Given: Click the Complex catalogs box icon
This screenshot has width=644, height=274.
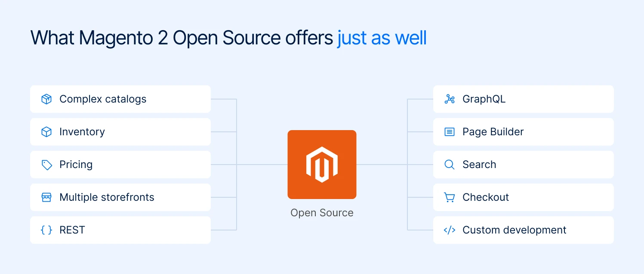Looking at the screenshot, I should point(46,99).
